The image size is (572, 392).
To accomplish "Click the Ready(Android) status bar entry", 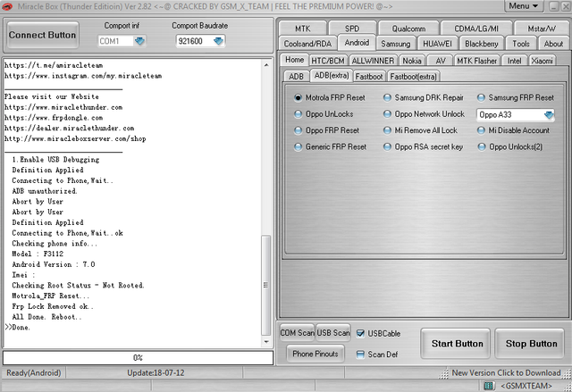I will (x=34, y=372).
